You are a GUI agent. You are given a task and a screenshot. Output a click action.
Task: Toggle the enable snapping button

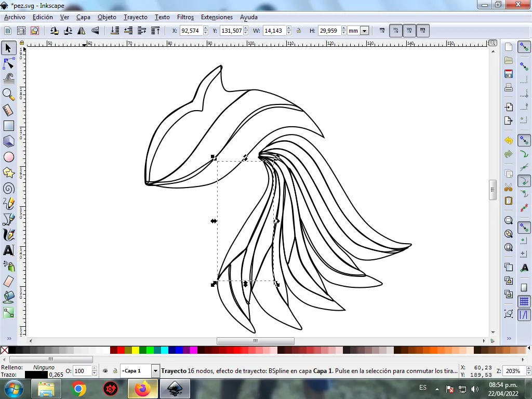point(524,47)
